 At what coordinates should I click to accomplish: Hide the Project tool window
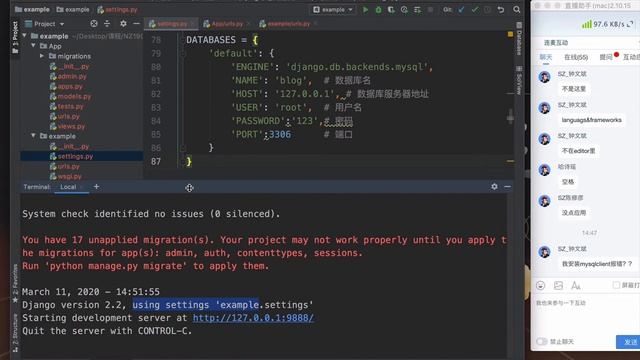tap(136, 24)
